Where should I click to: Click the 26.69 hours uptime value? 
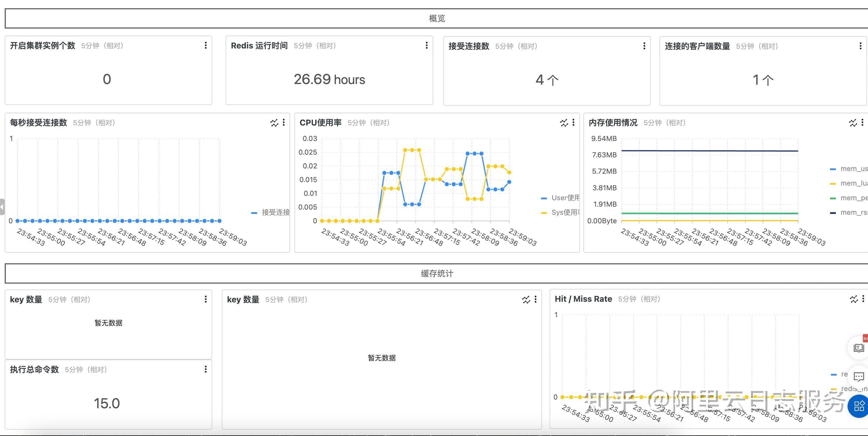[329, 79]
